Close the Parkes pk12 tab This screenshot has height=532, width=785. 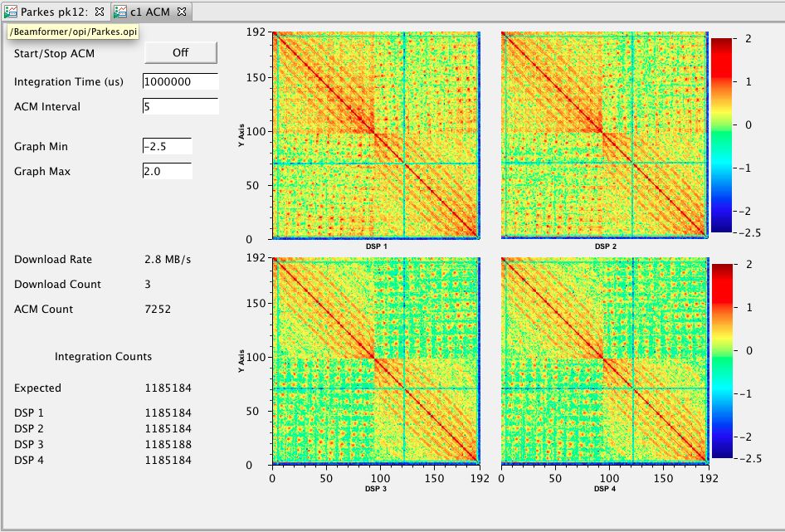[x=100, y=12]
